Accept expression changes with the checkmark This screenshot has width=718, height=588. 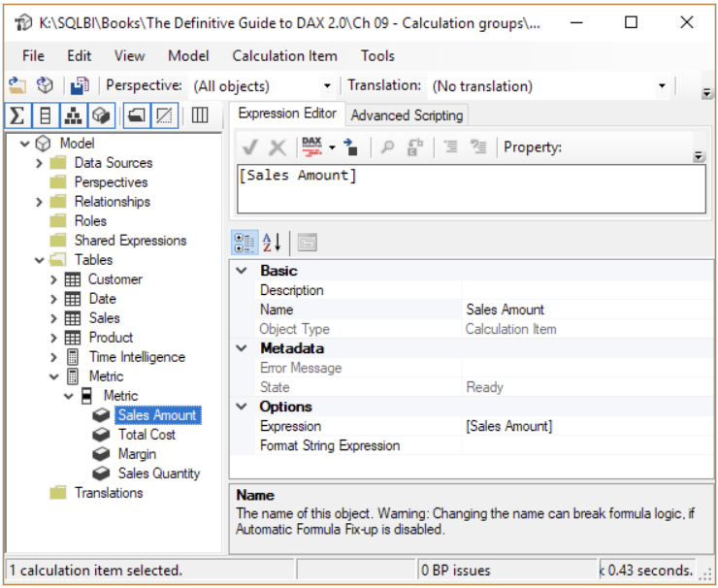point(250,147)
